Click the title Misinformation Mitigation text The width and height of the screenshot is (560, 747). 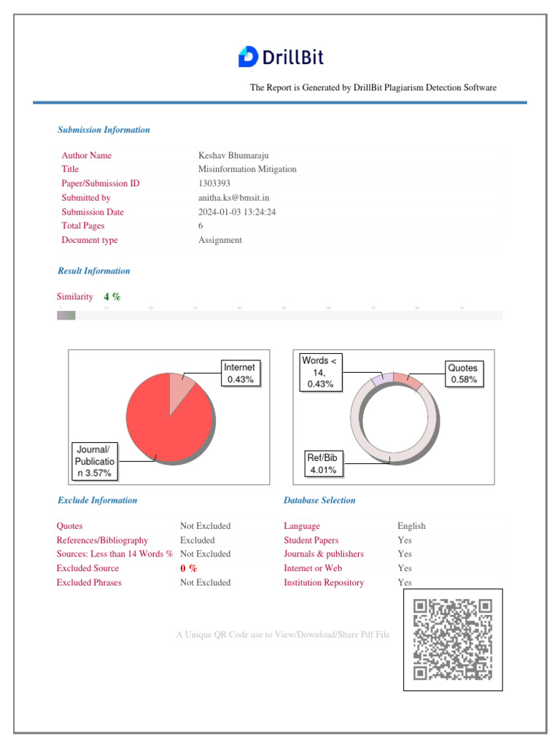[x=247, y=169]
